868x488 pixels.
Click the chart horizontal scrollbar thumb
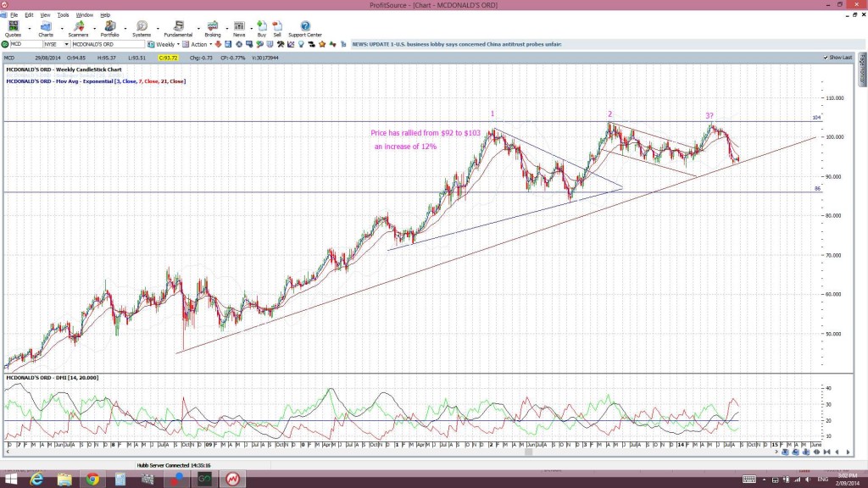pyautogui.click(x=529, y=452)
